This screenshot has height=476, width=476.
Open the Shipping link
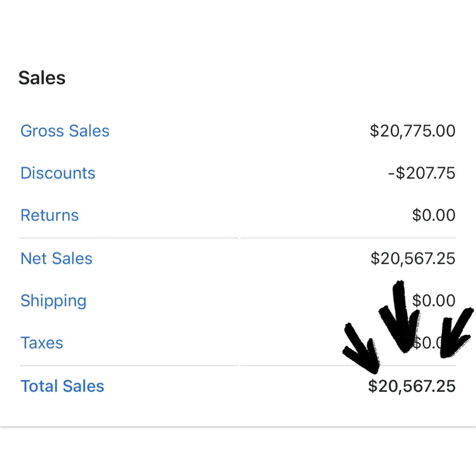[53, 301]
